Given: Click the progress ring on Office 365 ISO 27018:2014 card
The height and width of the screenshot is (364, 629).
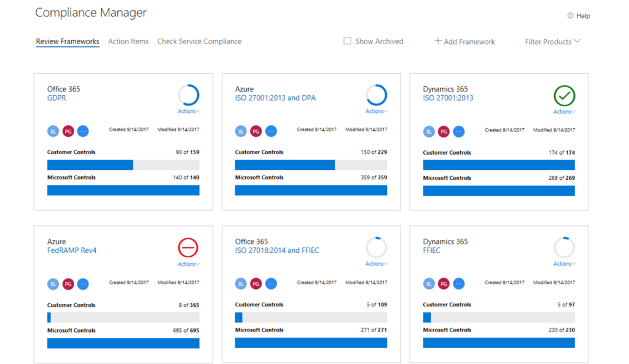Looking at the screenshot, I should click(377, 247).
